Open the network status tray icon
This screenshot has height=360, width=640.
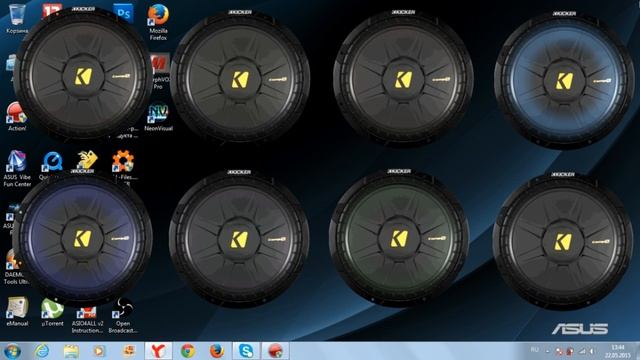(582, 351)
